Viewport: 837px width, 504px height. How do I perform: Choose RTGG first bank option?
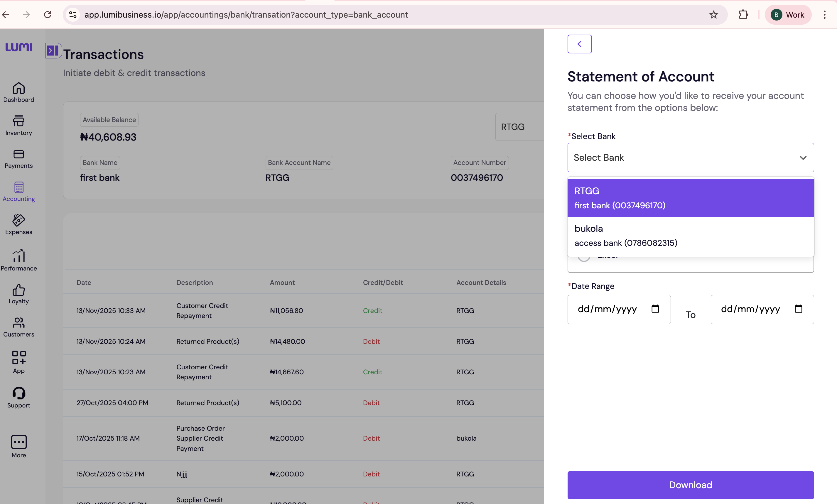pos(690,198)
